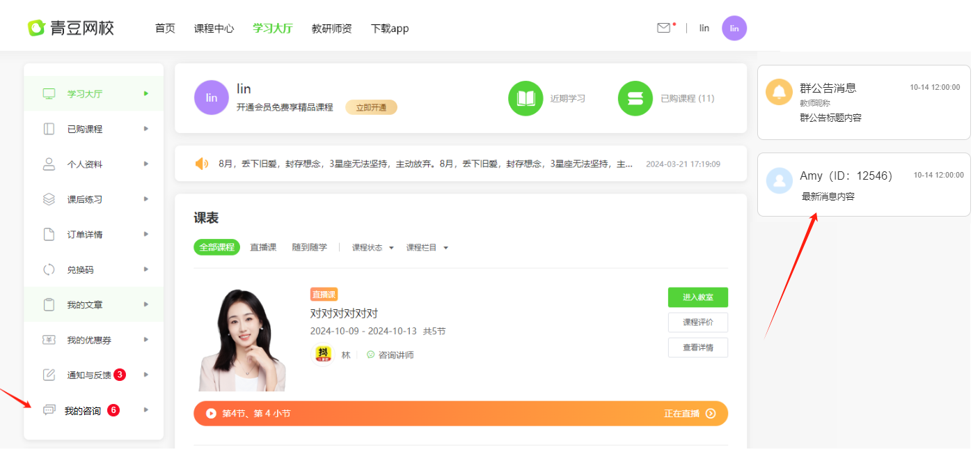Click the orange speaker announcement icon

tap(202, 164)
